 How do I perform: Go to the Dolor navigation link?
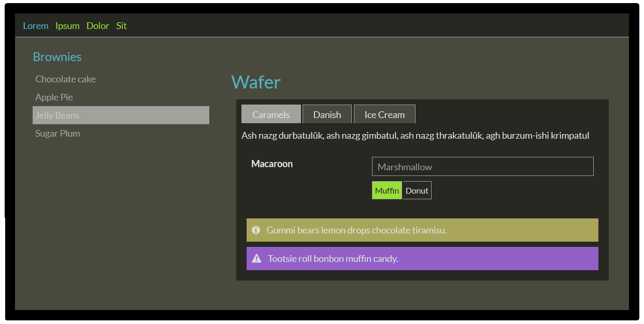98,26
